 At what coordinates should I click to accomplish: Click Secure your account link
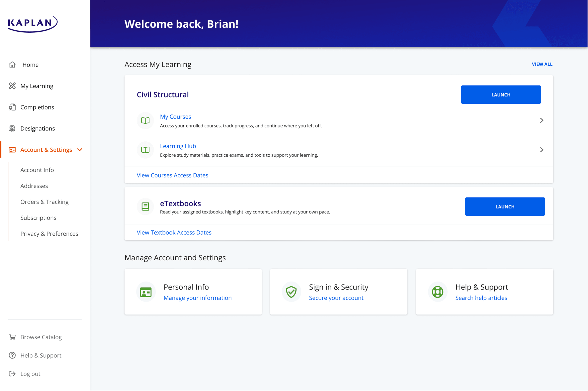[x=336, y=298]
